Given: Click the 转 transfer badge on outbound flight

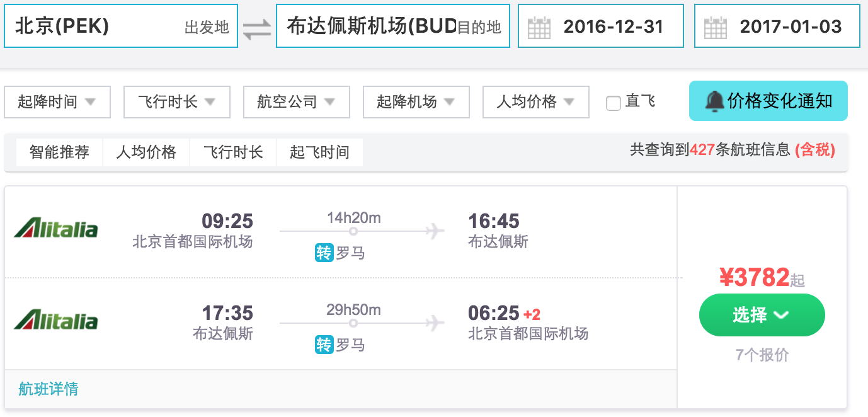Looking at the screenshot, I should [324, 253].
